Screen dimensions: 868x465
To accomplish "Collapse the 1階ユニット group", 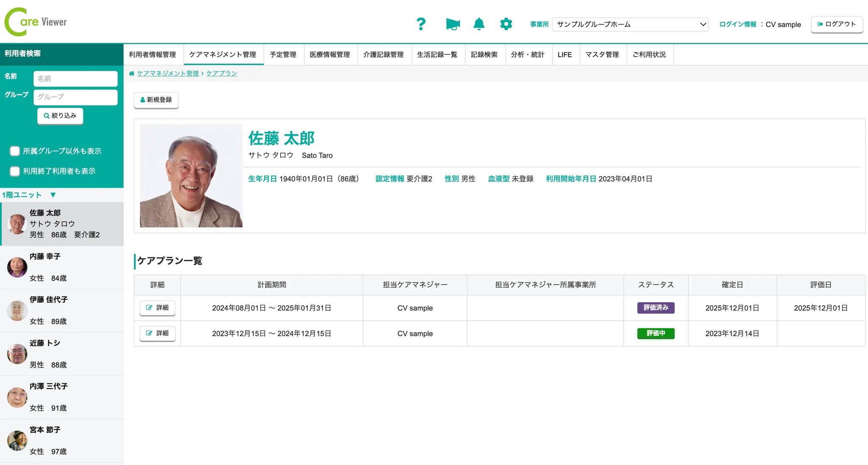I will click(x=53, y=195).
